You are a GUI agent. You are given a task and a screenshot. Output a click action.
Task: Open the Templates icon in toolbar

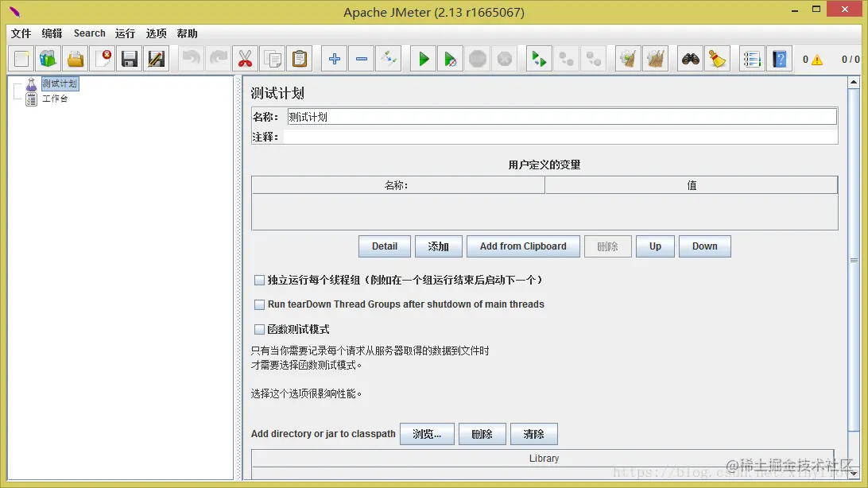click(x=48, y=59)
